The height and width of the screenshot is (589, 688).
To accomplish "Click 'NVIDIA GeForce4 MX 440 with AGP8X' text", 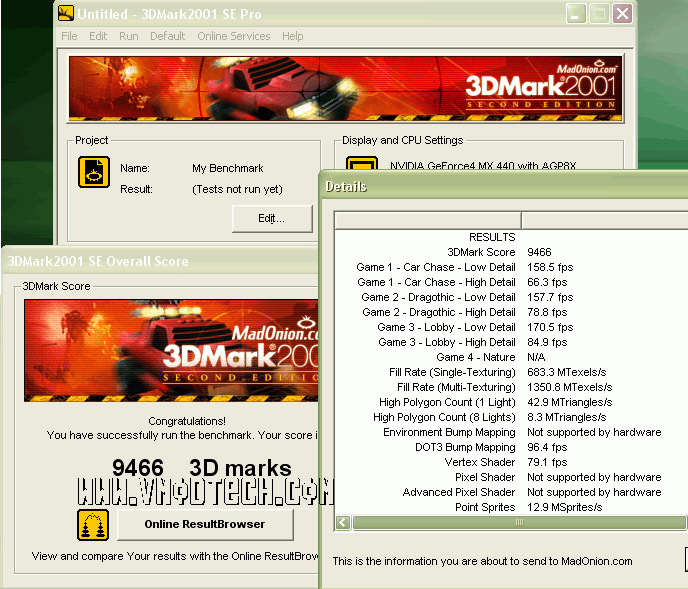I will [x=483, y=165].
